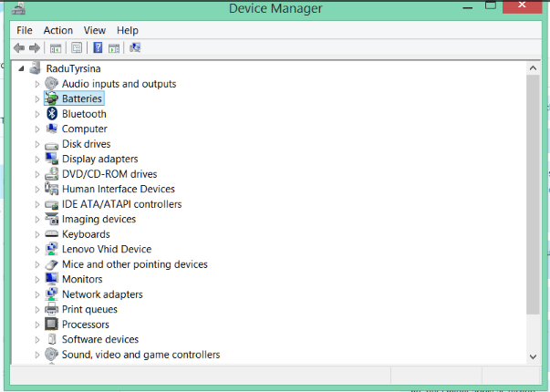
Task: Collapse the RaduTyrsina root node
Action: [21, 68]
